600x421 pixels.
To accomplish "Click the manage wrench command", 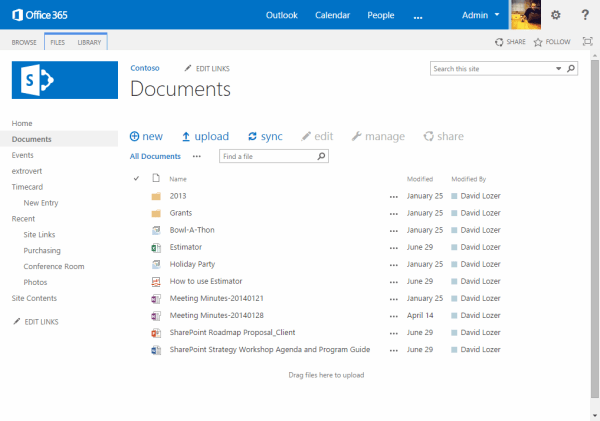I will [378, 136].
